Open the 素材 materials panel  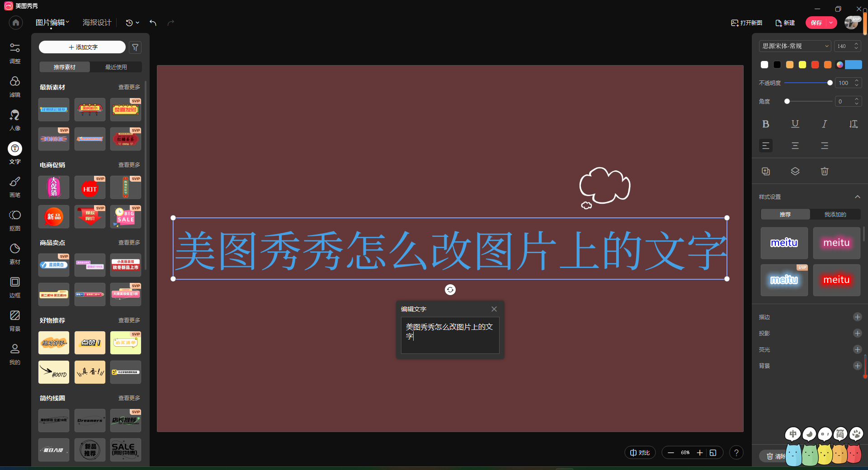(15, 254)
